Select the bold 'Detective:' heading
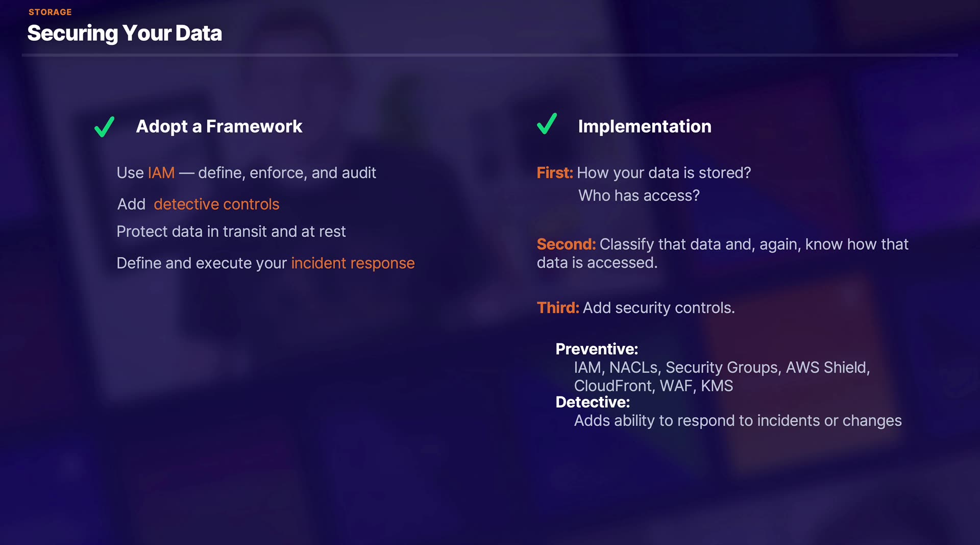 pos(593,402)
